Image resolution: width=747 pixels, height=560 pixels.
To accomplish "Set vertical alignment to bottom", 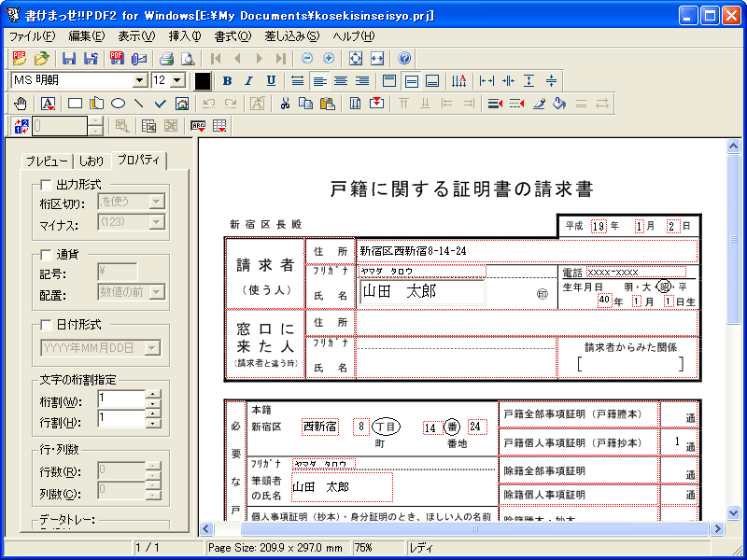I will [432, 81].
